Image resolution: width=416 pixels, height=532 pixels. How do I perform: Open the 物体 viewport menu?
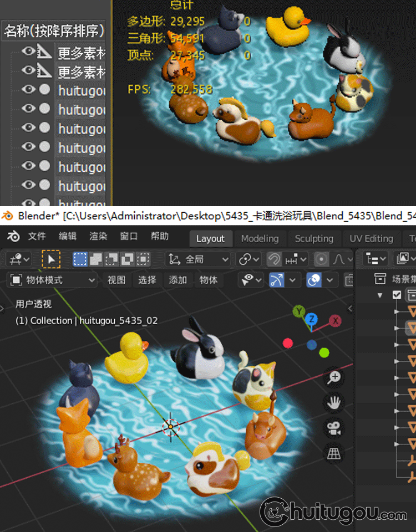click(208, 280)
